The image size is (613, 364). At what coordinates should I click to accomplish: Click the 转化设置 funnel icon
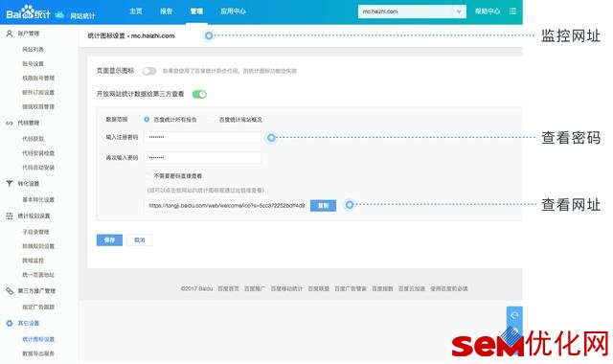tap(10, 183)
